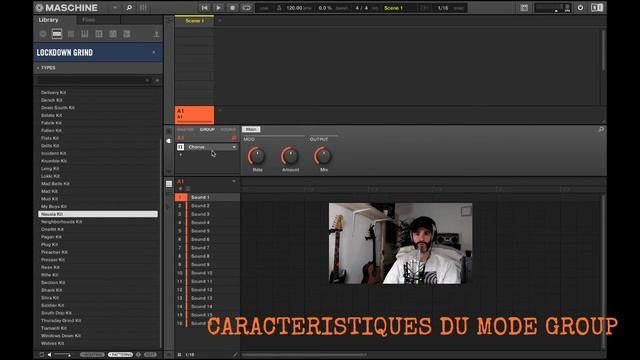
Task: Click the keyboard icon in the top right
Action: pos(524,8)
